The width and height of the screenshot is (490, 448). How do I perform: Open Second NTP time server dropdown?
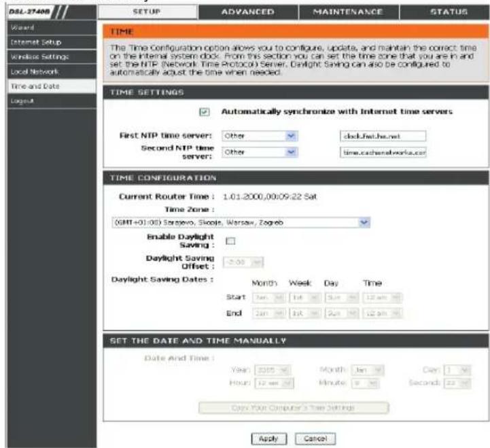260,152
